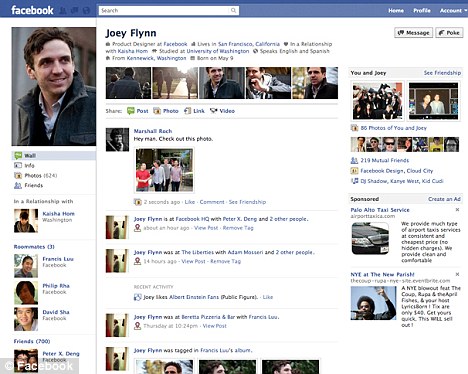Click the Wall speech bubble icon
The image size is (468, 374).
(18, 155)
